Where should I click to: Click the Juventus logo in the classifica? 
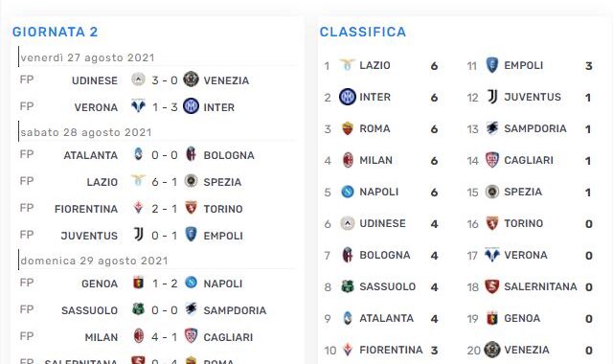[x=492, y=97]
